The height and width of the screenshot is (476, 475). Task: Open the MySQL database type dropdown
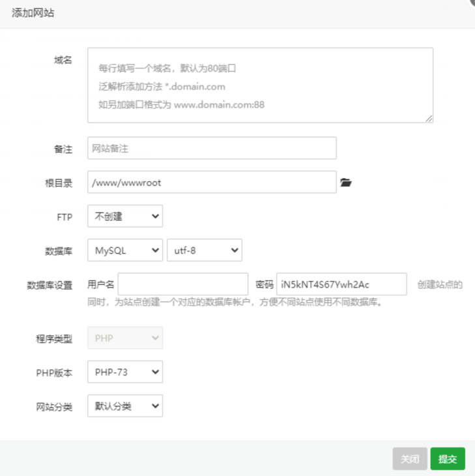[125, 250]
